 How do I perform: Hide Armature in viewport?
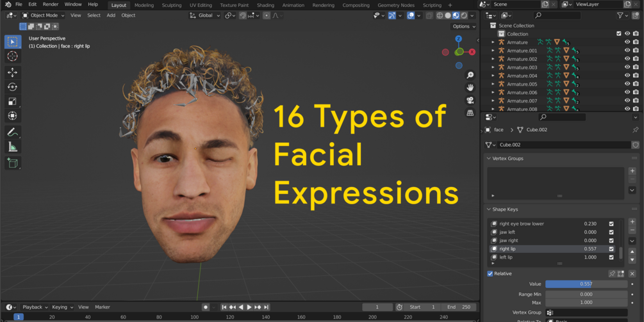pyautogui.click(x=627, y=42)
